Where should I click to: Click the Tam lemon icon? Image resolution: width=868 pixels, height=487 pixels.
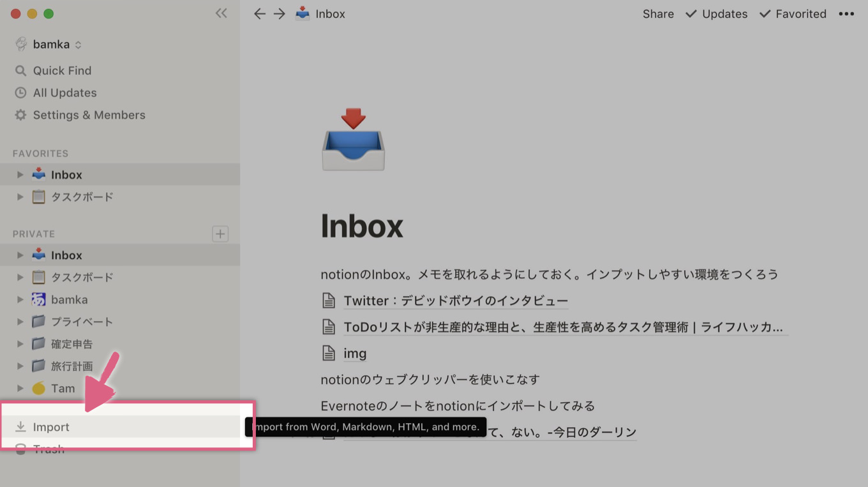(39, 389)
